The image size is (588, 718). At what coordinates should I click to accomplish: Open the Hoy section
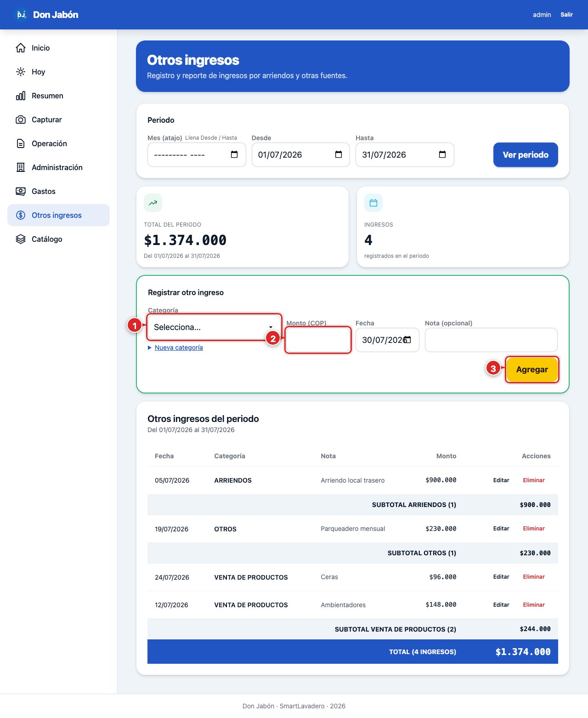58,72
